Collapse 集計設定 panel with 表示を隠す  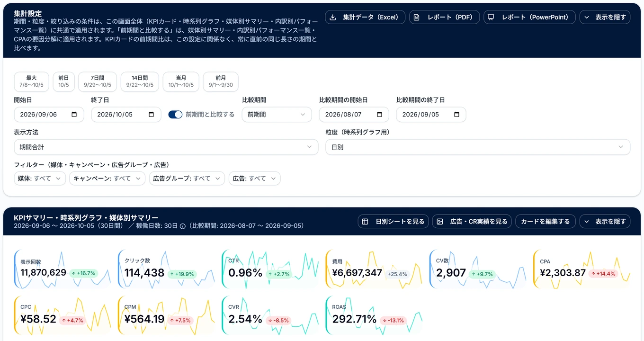pyautogui.click(x=605, y=18)
